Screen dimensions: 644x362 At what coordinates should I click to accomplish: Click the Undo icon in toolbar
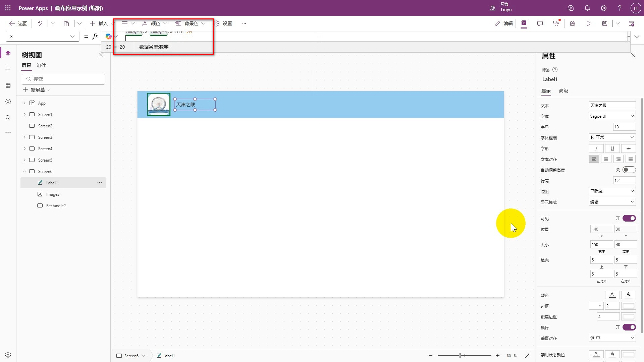tap(40, 23)
